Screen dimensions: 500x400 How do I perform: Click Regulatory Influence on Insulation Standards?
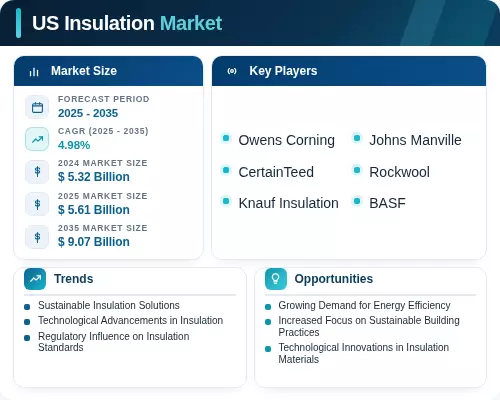[114, 342]
